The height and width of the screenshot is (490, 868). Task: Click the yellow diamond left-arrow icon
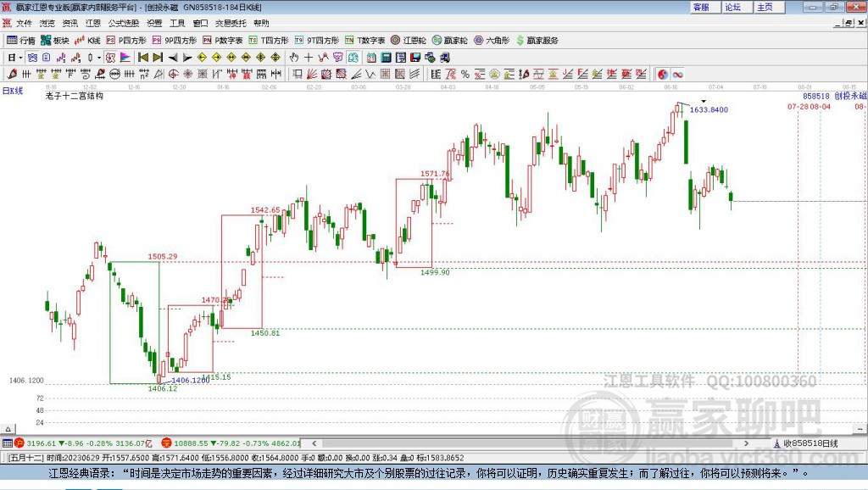pyautogui.click(x=202, y=58)
